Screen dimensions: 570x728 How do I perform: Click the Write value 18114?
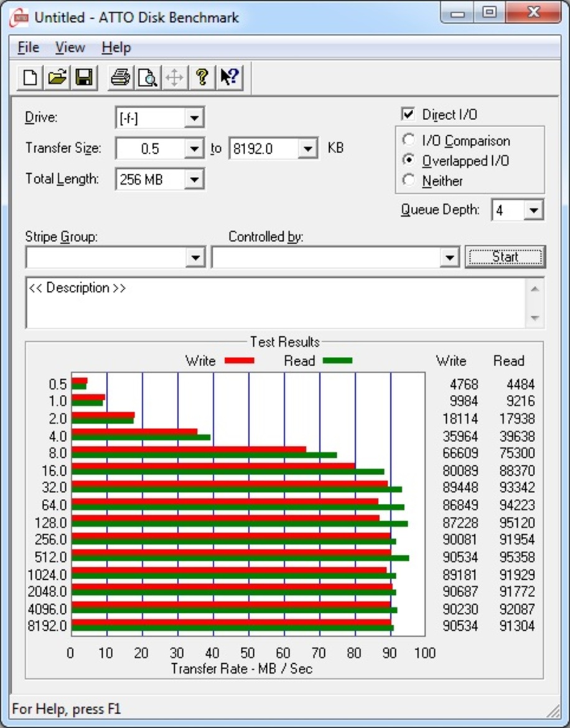coord(460,418)
